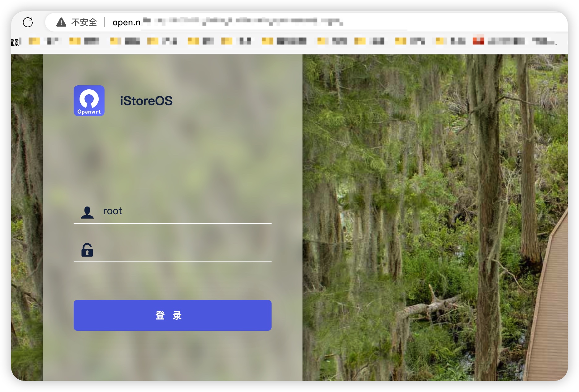
Task: Click the iStoreOS Openwrt logo
Action: [x=89, y=101]
